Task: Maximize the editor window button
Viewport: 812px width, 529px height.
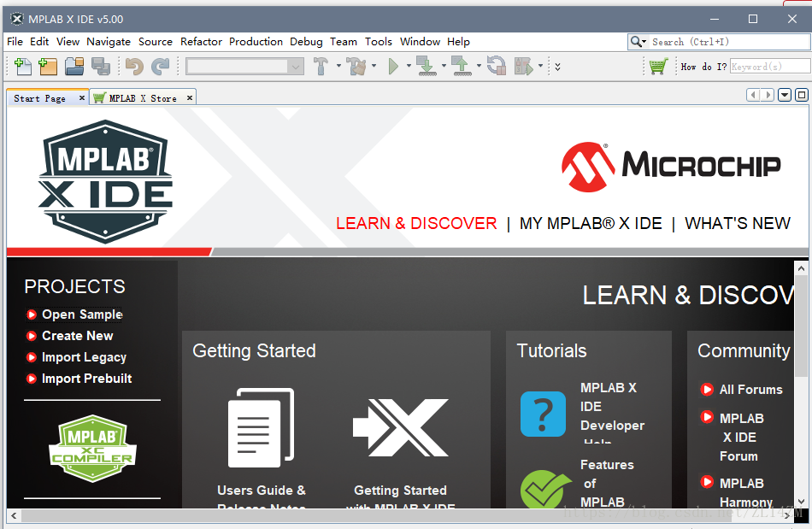Action: tap(801, 95)
